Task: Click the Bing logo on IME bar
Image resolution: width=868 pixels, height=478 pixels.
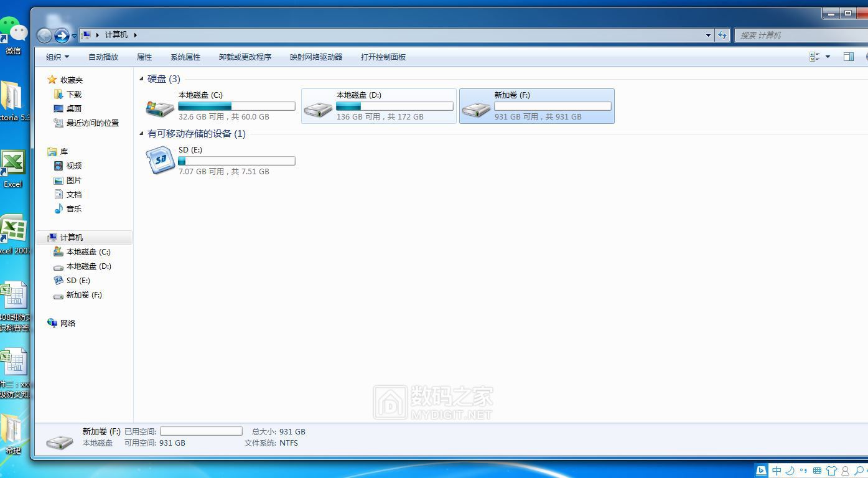Action: pos(761,471)
